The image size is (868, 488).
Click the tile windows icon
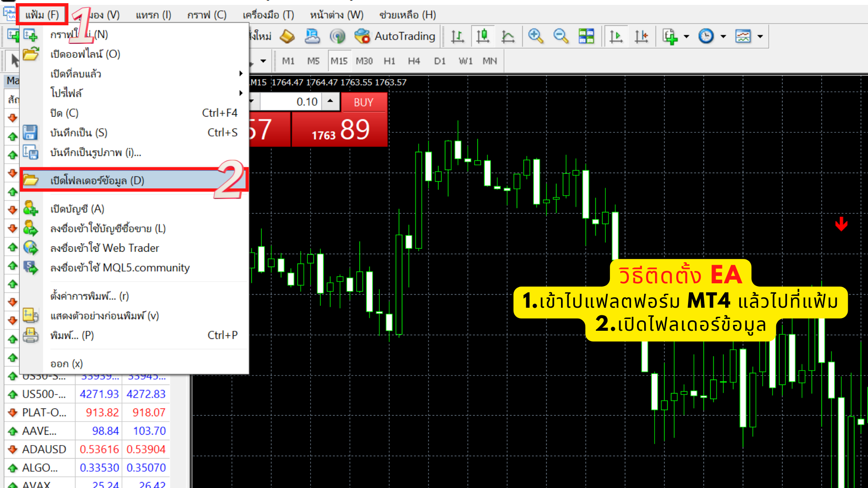586,36
